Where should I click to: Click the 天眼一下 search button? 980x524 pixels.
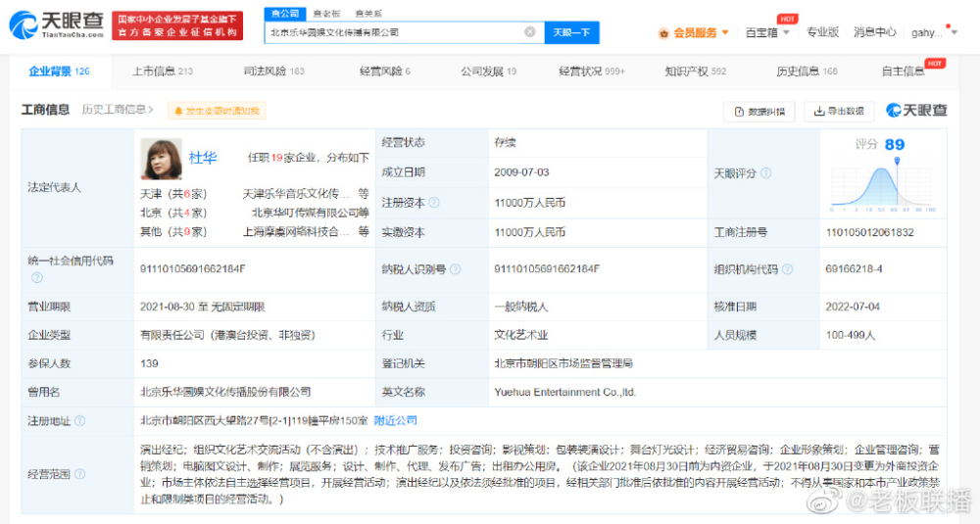[x=571, y=32]
